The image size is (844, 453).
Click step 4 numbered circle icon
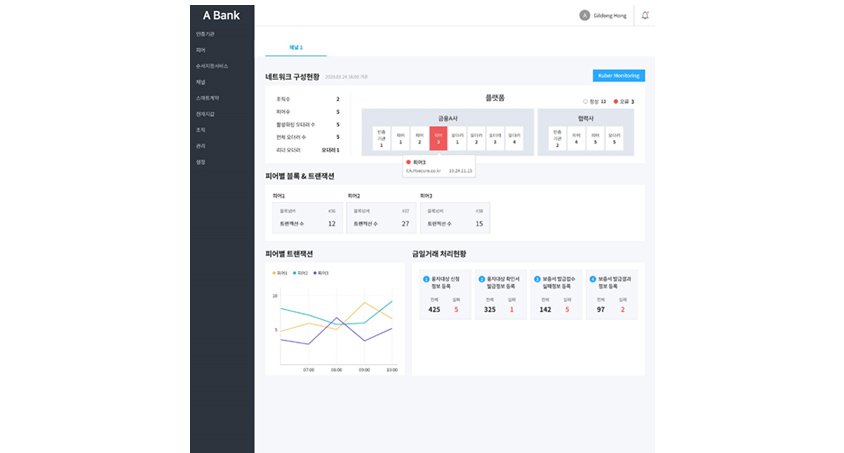tap(593, 279)
